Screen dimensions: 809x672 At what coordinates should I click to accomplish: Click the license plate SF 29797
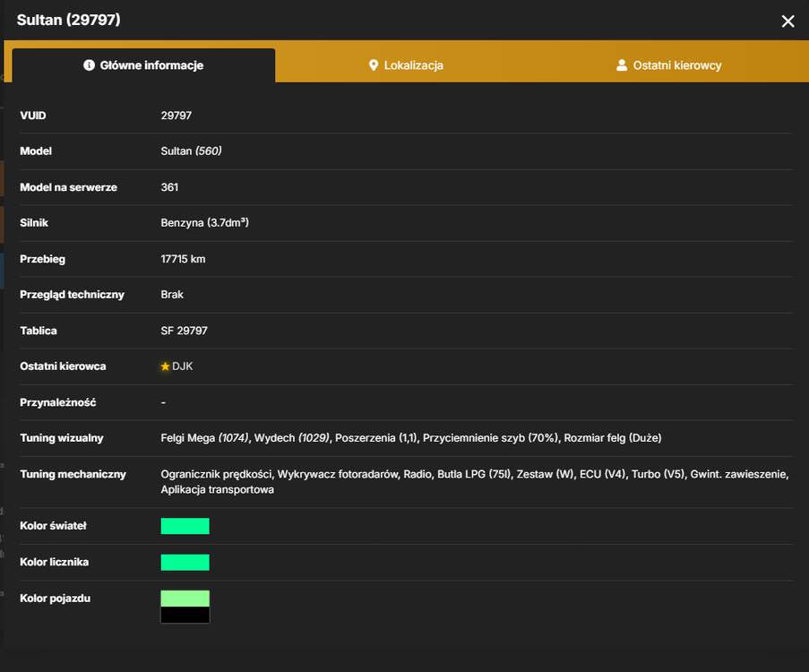click(x=184, y=331)
